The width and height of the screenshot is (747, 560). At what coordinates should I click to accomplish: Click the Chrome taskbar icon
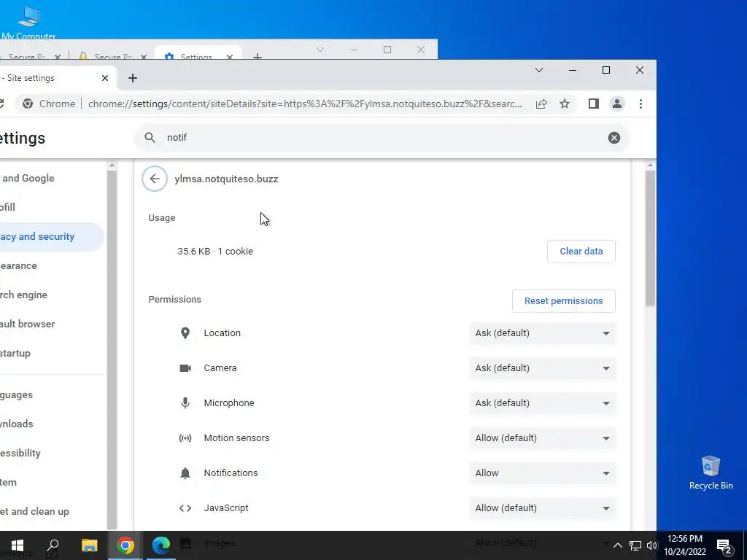point(125,545)
